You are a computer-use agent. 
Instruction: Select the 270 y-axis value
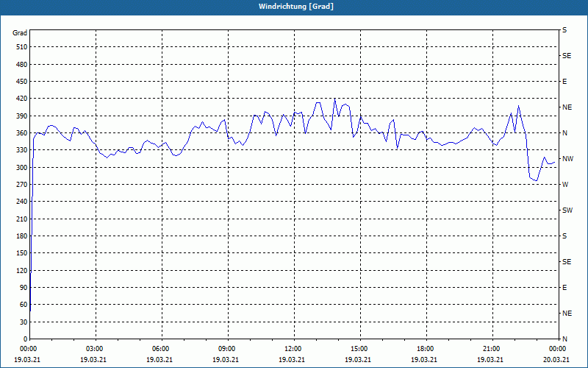22,185
